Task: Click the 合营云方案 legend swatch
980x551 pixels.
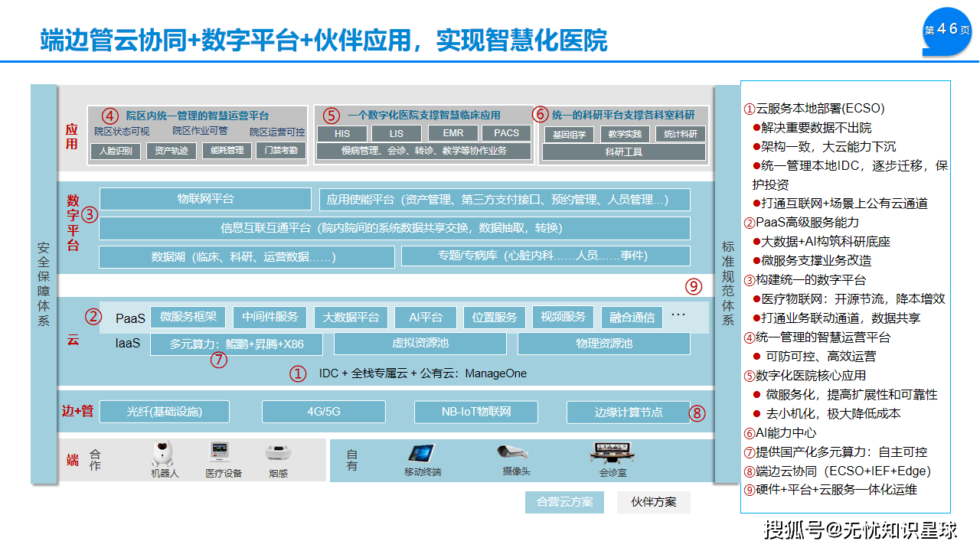Action: pos(564,502)
